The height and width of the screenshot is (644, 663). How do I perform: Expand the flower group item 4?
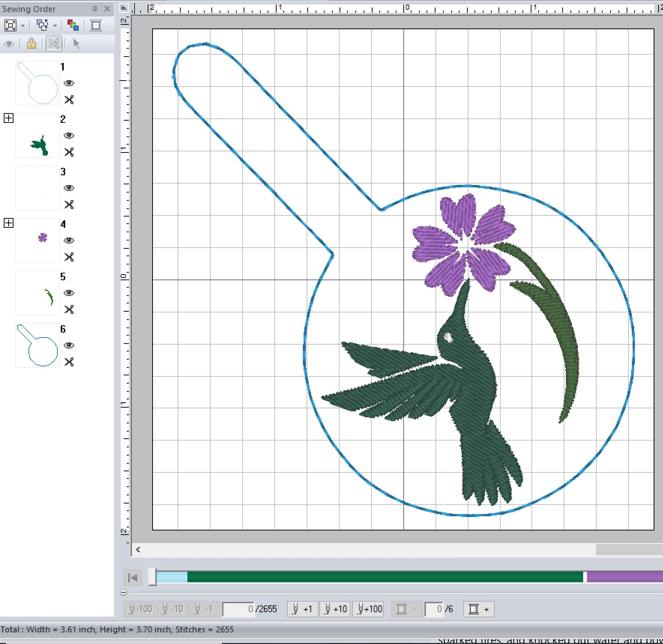coord(9,223)
